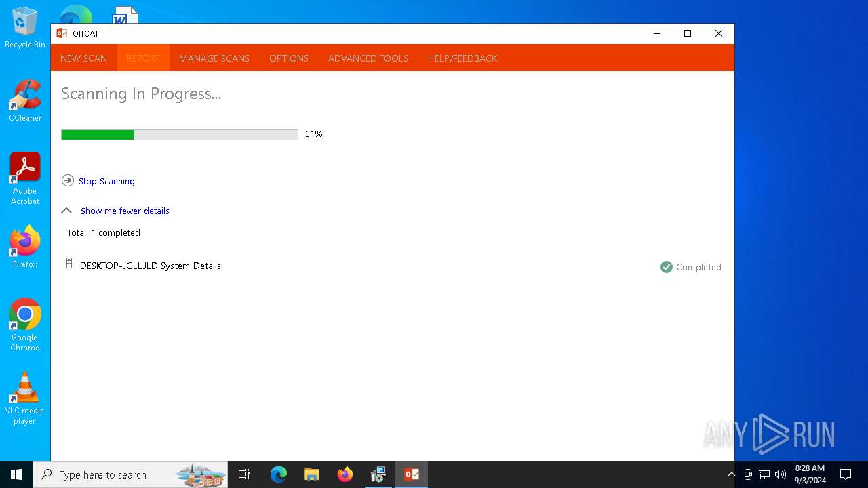The image size is (868, 488).
Task: Click the computer icon beside DESKTOP-JGLLJLD
Action: coord(68,264)
